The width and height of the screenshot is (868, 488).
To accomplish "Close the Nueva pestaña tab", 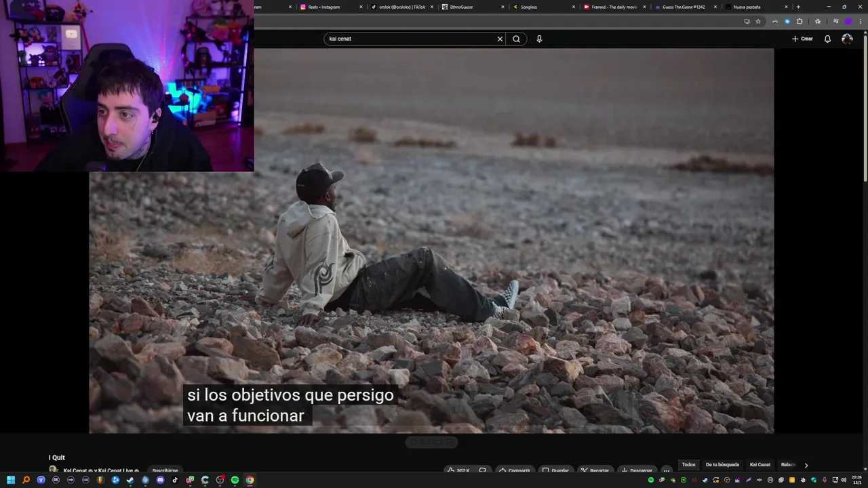I will (786, 7).
